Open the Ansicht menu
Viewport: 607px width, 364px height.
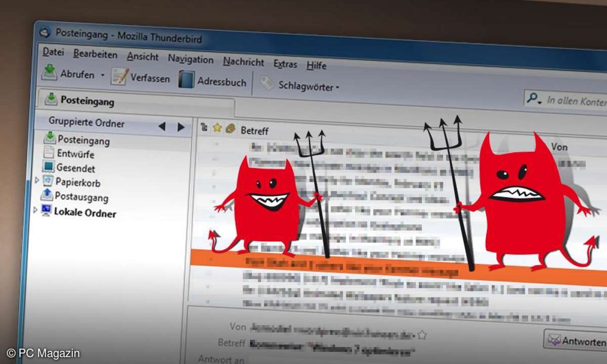(x=143, y=57)
